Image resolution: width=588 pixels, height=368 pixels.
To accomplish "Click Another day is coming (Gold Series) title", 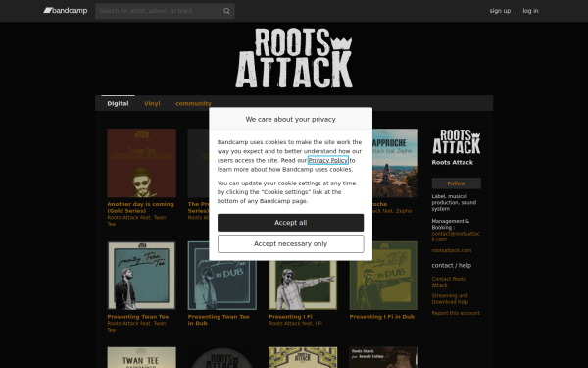I will coord(140,207).
